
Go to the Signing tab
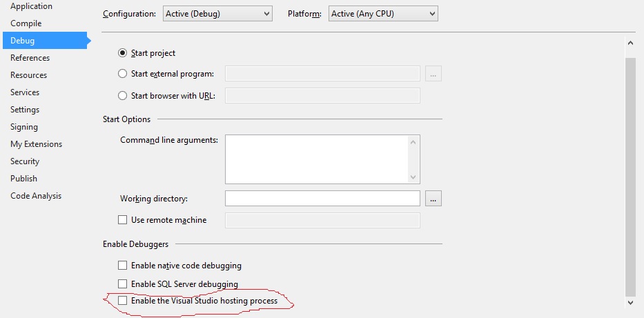(x=24, y=127)
